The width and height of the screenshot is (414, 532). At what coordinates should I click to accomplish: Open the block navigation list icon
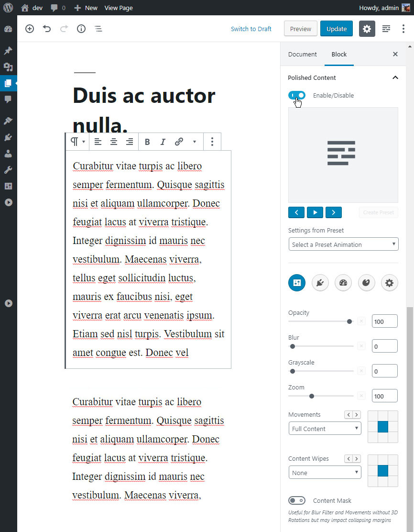98,29
